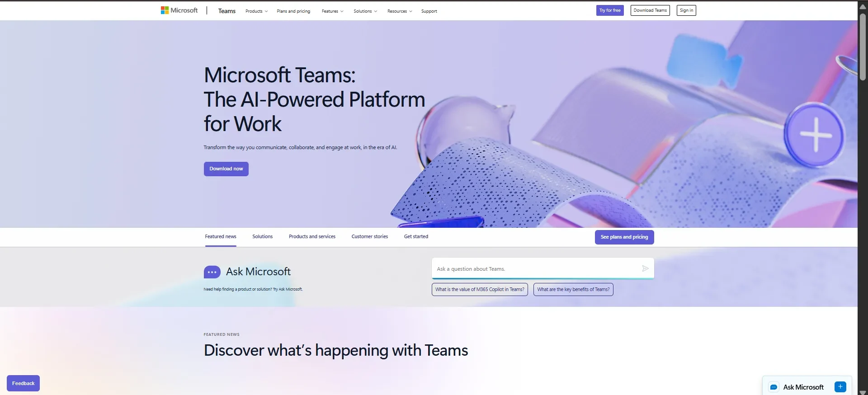Click the Download now button
This screenshot has width=868, height=395.
click(226, 169)
